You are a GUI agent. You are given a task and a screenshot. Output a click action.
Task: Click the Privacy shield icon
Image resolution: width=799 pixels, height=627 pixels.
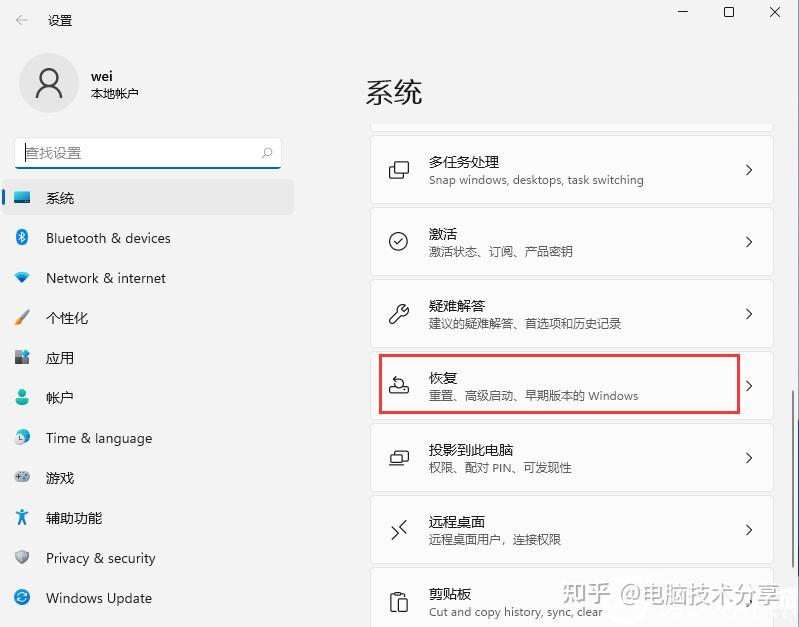coord(22,557)
